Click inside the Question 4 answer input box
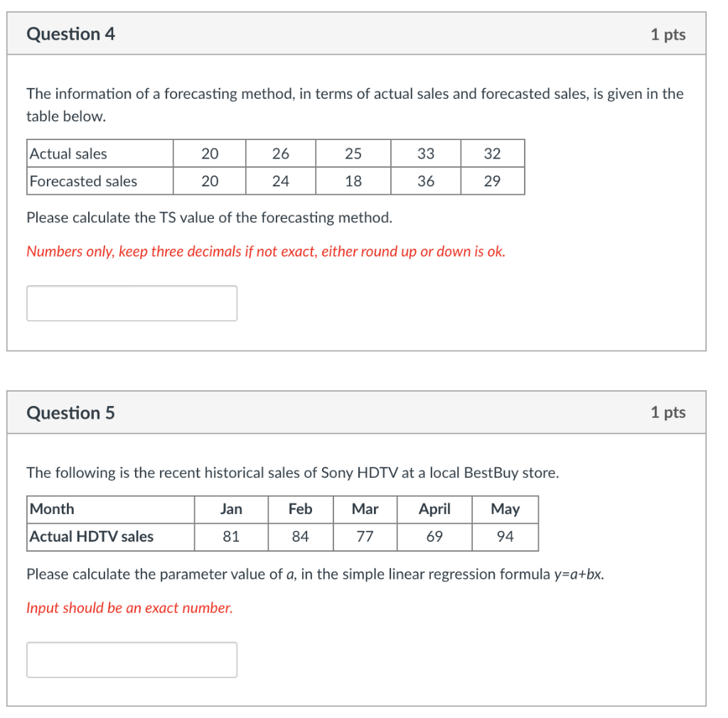The height and width of the screenshot is (718, 728). pos(132,303)
